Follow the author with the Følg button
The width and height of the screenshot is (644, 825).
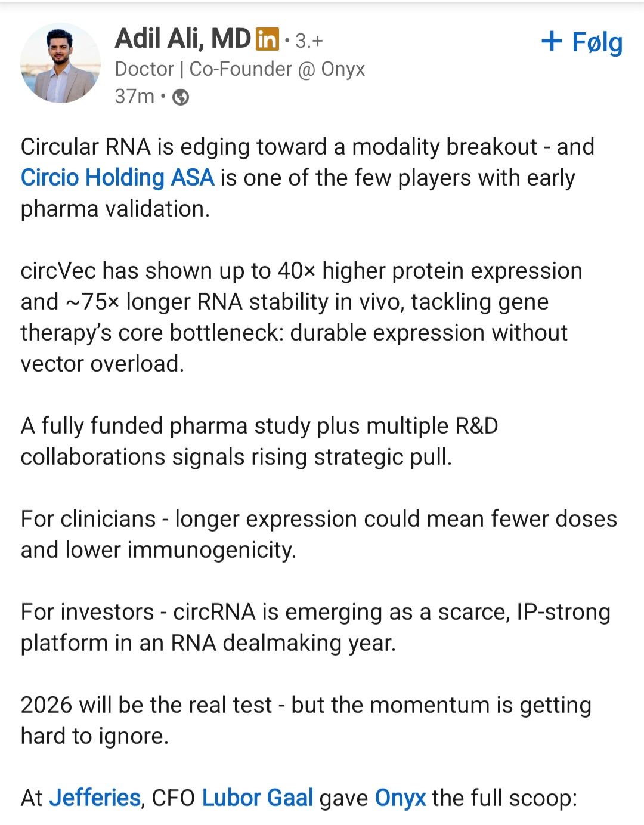(x=596, y=42)
